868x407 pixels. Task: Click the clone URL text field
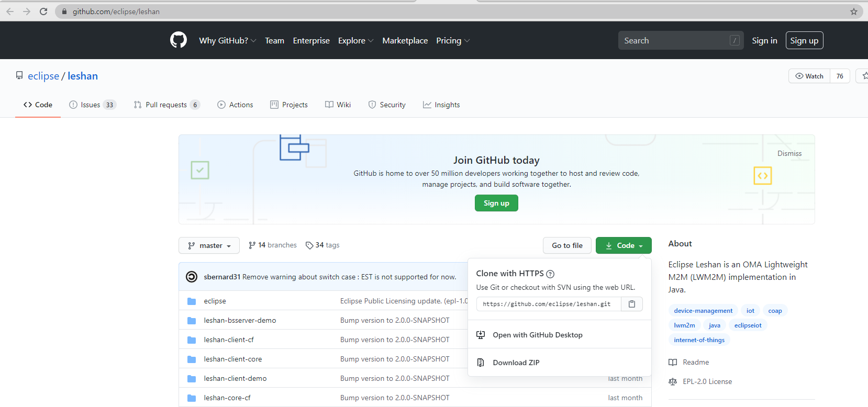tap(549, 304)
